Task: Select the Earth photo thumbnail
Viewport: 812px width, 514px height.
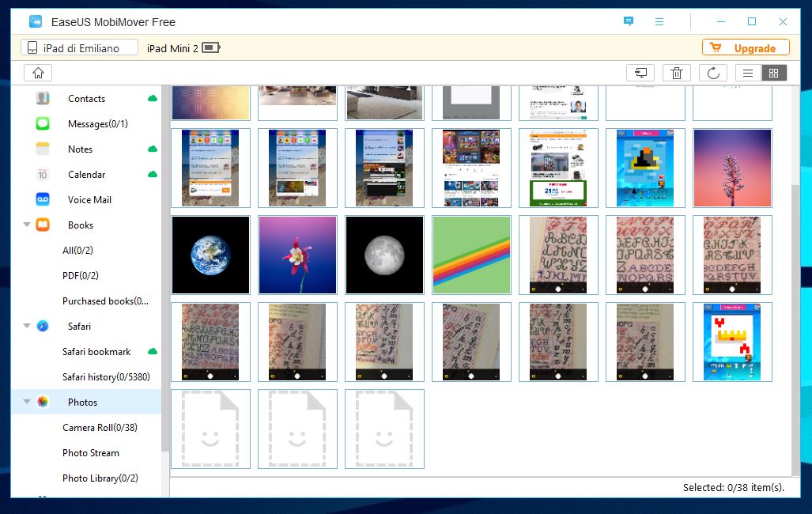Action: click(210, 255)
